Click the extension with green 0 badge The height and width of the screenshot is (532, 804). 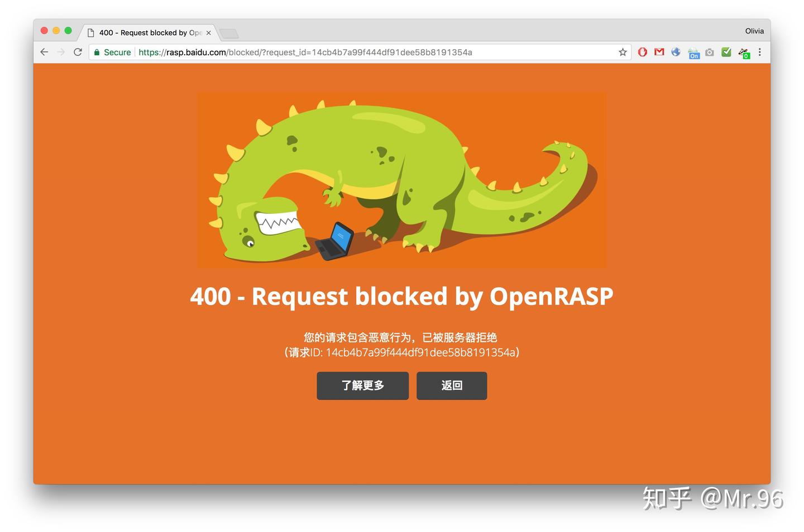744,53
